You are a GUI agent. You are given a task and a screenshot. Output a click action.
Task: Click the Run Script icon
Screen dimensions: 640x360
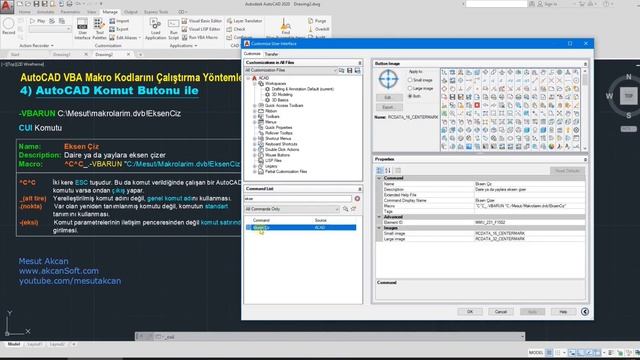click(173, 28)
